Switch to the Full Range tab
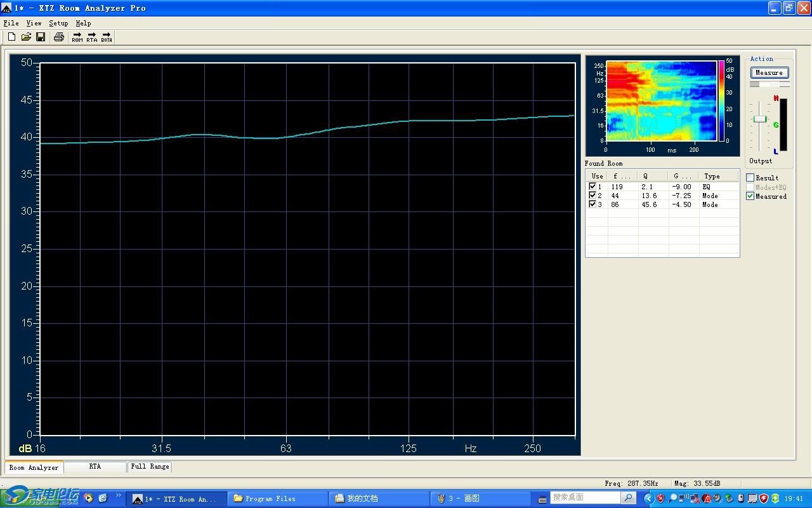Viewport: 812px width, 508px height. point(150,467)
